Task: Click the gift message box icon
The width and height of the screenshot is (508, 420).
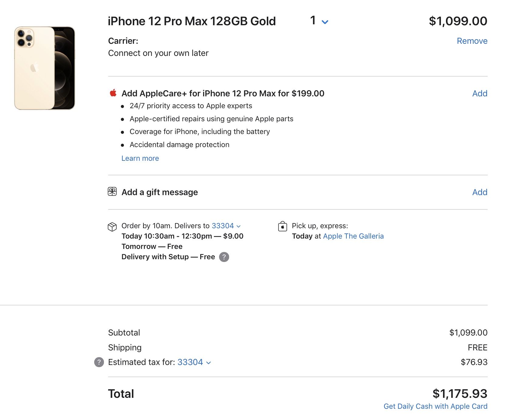Action: pyautogui.click(x=112, y=192)
